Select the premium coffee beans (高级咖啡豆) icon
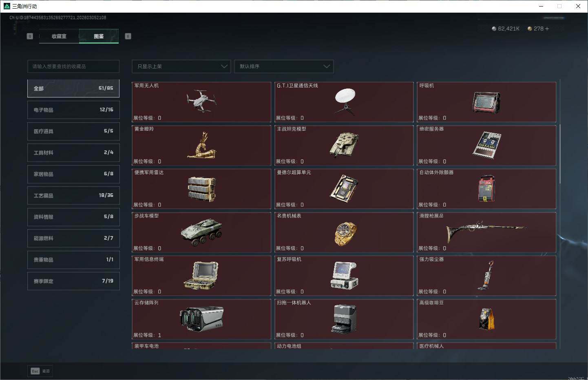 tap(486, 319)
